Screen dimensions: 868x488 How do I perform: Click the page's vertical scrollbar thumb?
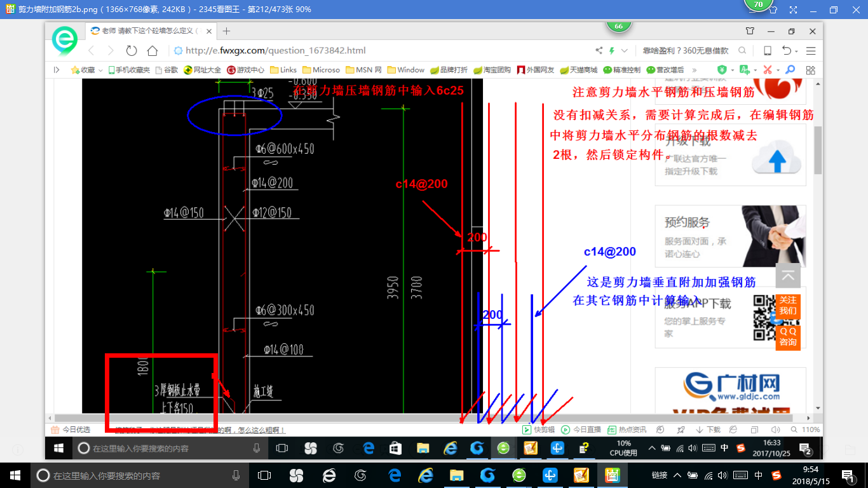pyautogui.click(x=818, y=149)
